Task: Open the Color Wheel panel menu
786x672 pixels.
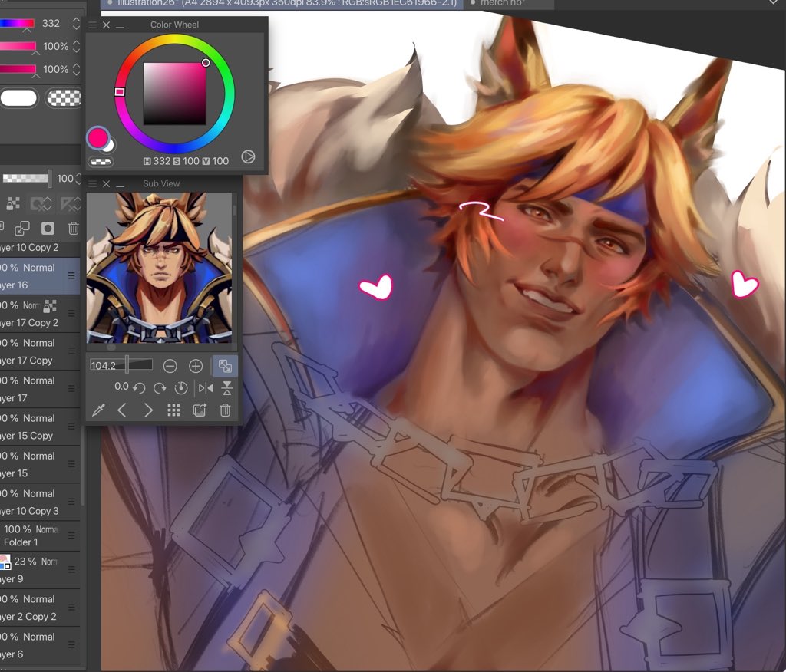Action: 92,25
